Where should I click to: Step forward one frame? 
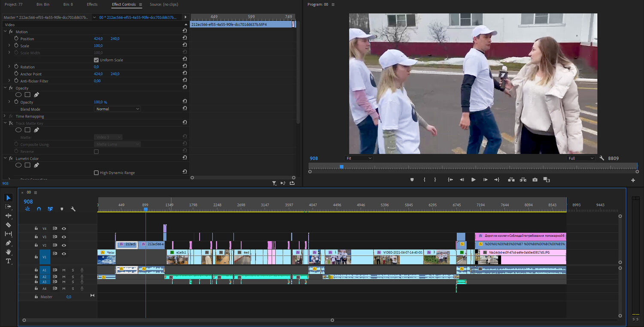(x=485, y=180)
